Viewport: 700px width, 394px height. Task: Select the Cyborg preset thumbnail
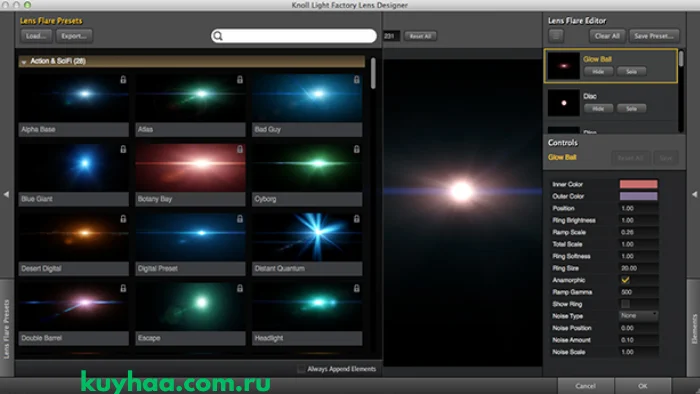pos(307,167)
